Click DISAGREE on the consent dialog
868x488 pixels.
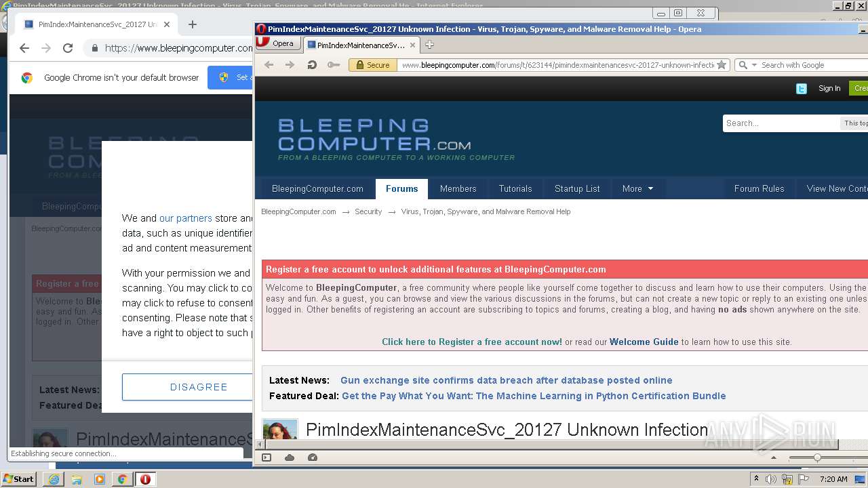tap(187, 387)
